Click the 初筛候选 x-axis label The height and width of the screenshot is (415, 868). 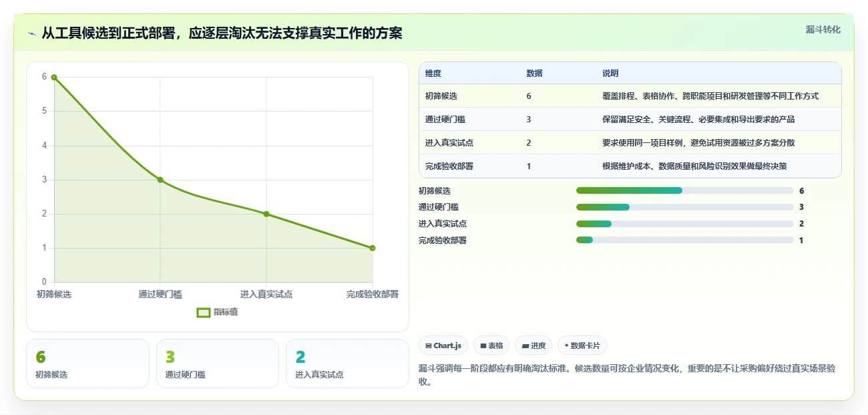click(54, 294)
